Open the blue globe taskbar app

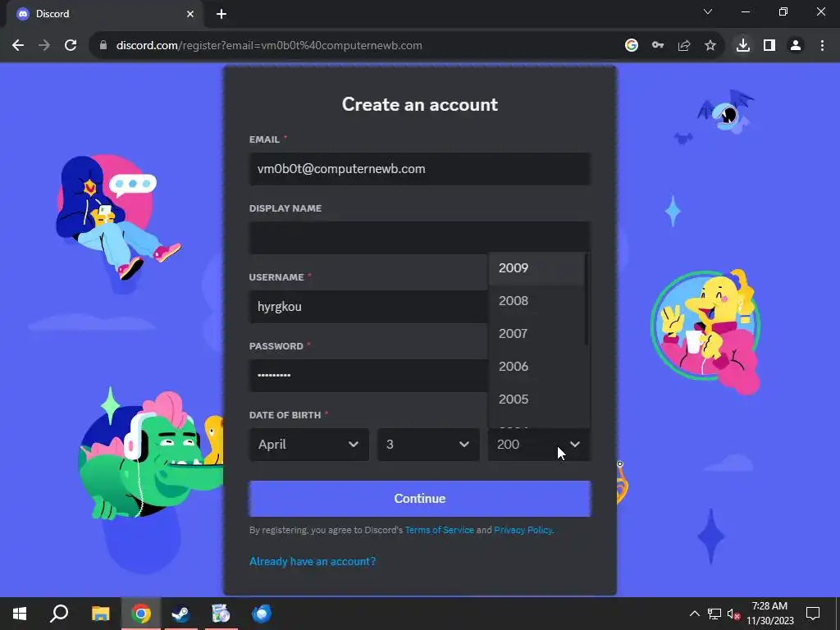(x=262, y=614)
